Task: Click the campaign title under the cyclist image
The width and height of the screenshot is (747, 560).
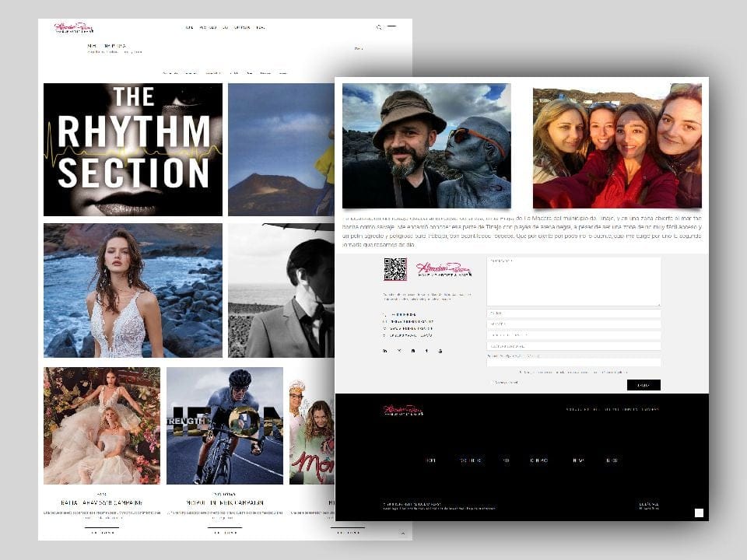Action: pos(225,502)
